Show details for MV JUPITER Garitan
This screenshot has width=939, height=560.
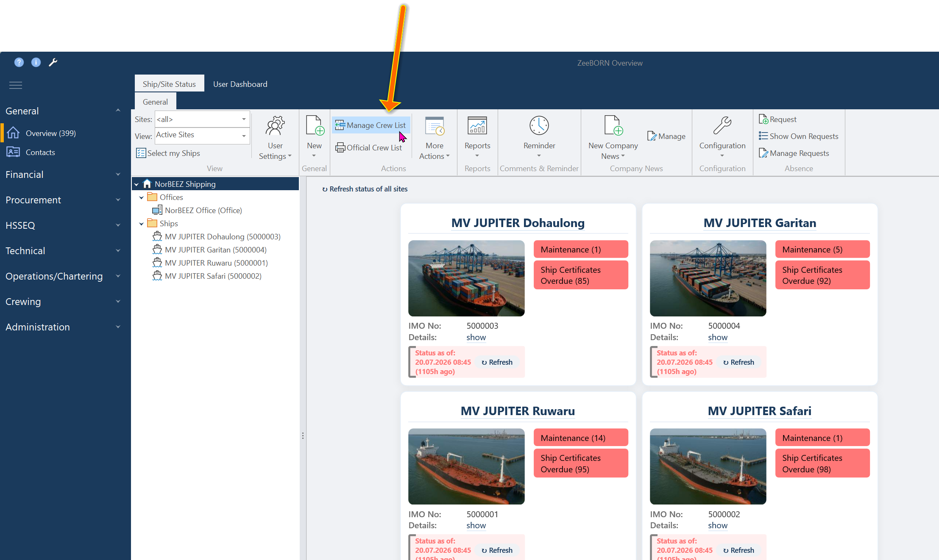point(718,338)
